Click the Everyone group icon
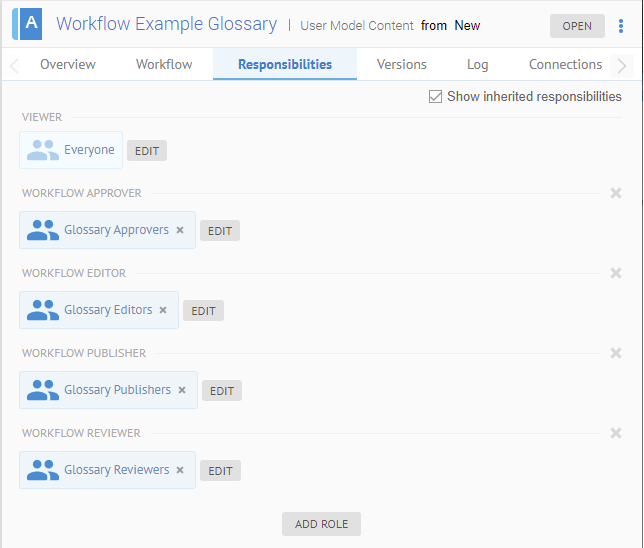This screenshot has width=644, height=548. (x=43, y=150)
